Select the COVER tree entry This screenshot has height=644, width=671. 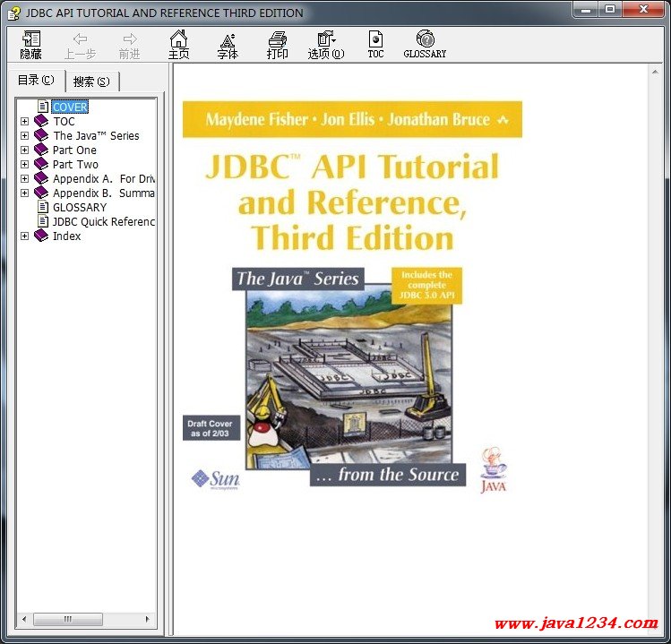[70, 107]
